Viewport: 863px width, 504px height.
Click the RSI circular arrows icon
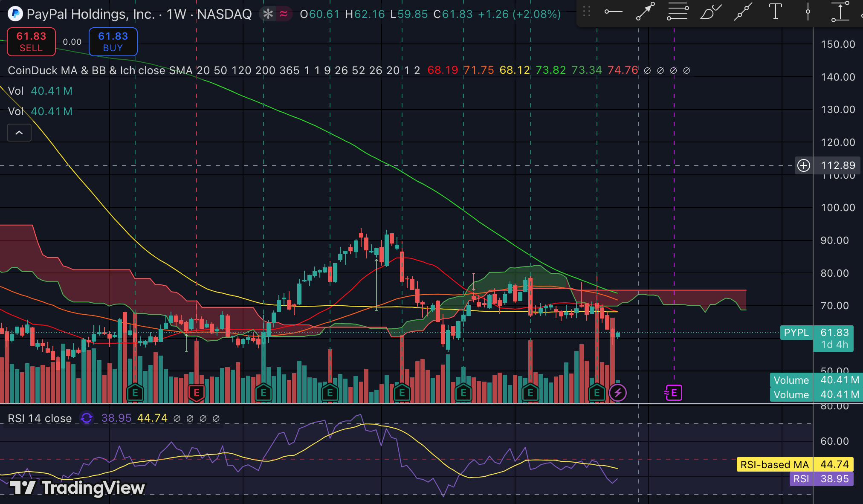(x=87, y=418)
